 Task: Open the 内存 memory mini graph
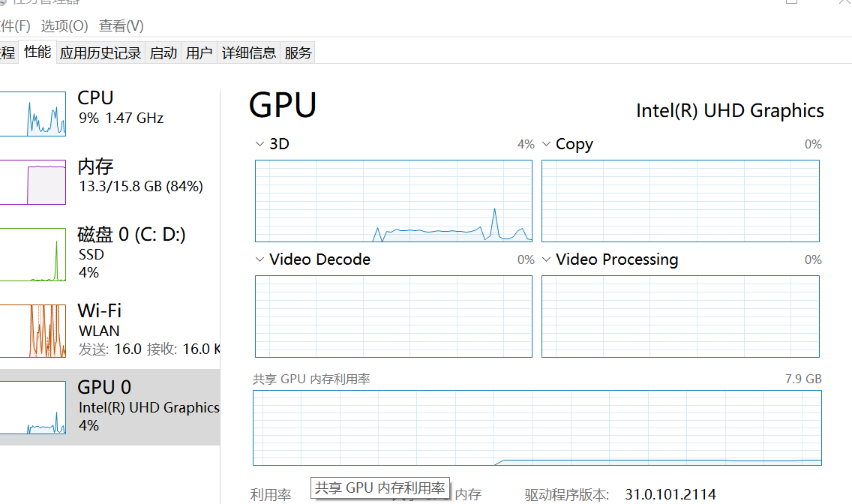(32, 182)
